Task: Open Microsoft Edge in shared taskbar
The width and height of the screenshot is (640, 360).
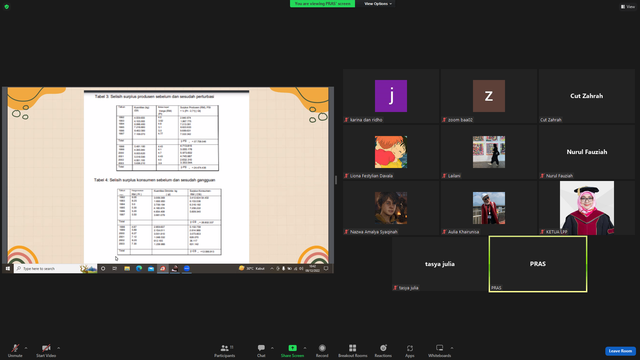Action: pyautogui.click(x=139, y=269)
